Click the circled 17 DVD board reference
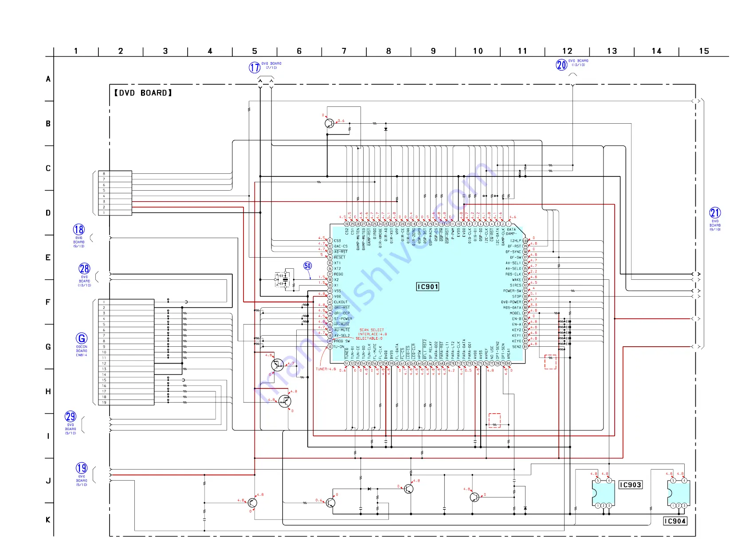The width and height of the screenshot is (745, 560). 255,67
